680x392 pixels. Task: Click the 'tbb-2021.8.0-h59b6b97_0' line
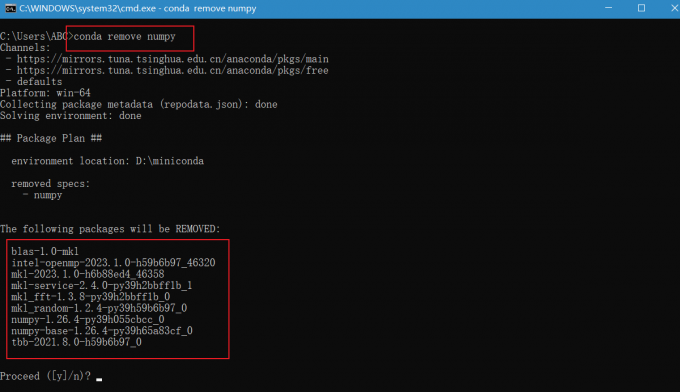pyautogui.click(x=76, y=342)
